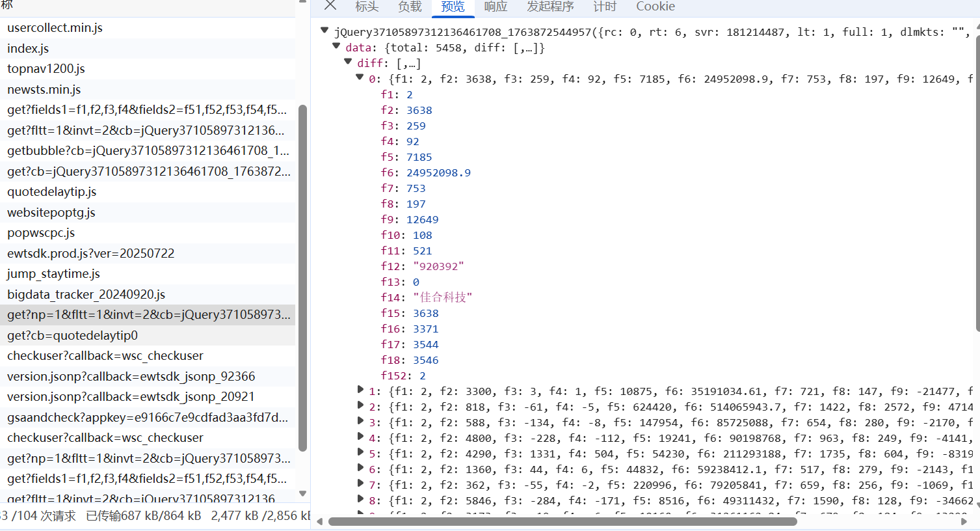Screen dimensions: 980x531
Task: Select quotedelaytip.js request
Action: (x=148, y=192)
